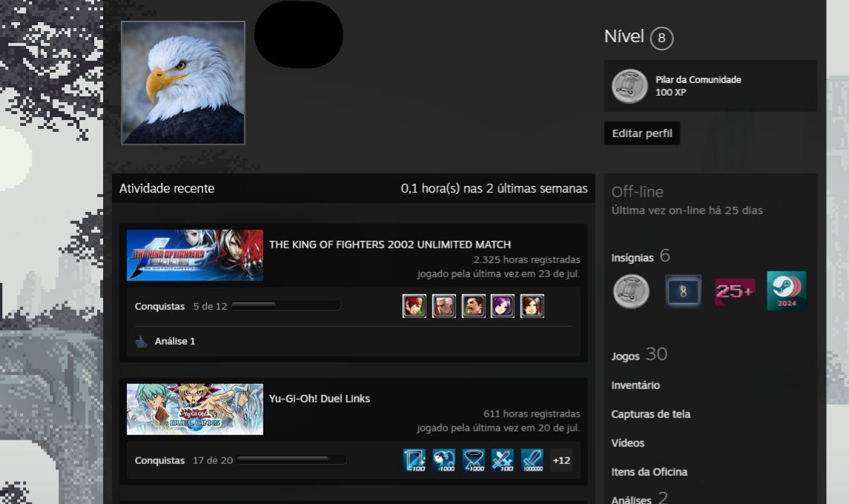The width and height of the screenshot is (849, 504).
Task: Click jogado pela última vez em 23 de jul.
Action: pos(498,274)
